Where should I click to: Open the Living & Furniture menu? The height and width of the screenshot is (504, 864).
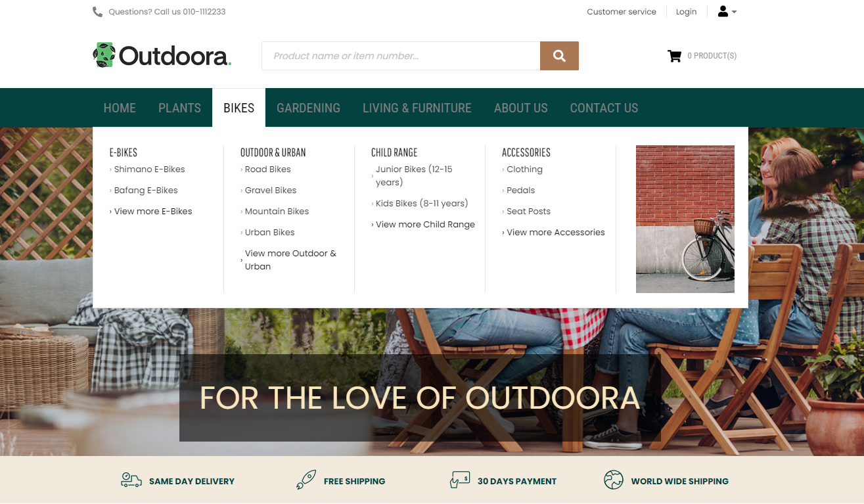(417, 108)
